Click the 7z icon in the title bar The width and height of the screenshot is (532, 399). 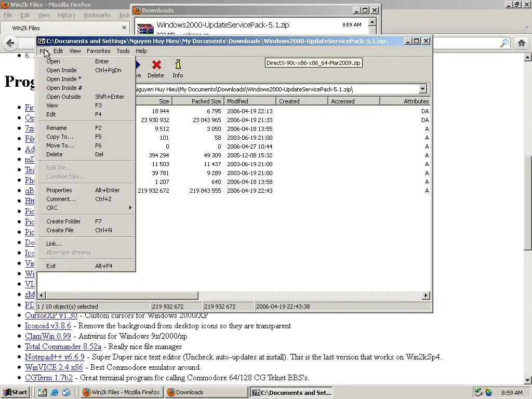tap(42, 41)
